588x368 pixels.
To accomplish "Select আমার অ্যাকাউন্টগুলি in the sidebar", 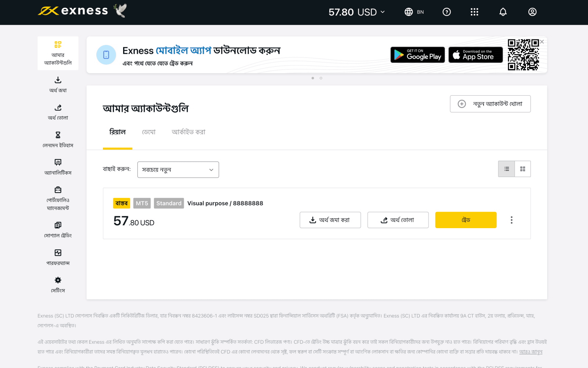I will click(x=58, y=53).
